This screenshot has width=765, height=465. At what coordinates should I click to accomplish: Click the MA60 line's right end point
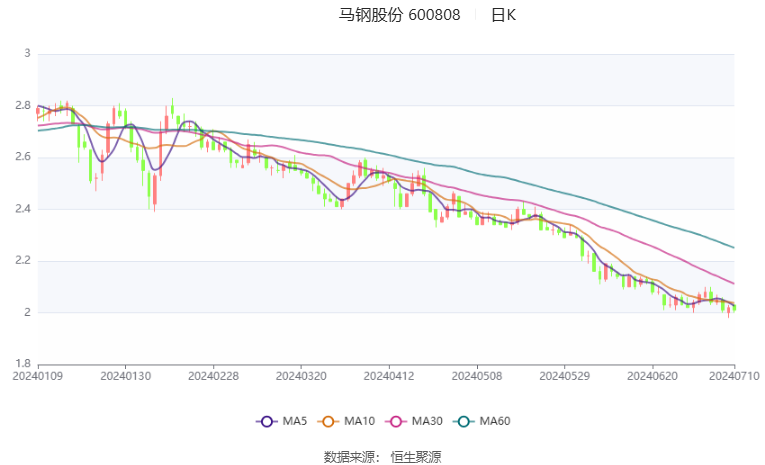coord(734,247)
